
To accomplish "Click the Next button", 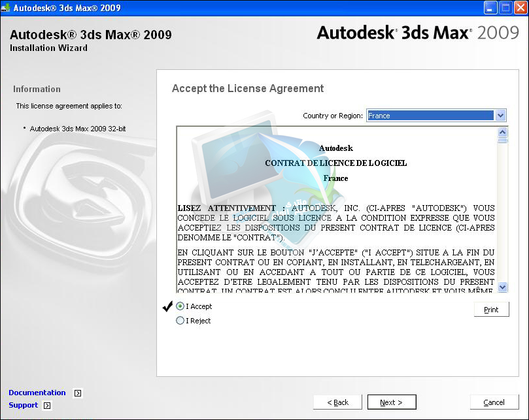I will (x=392, y=402).
